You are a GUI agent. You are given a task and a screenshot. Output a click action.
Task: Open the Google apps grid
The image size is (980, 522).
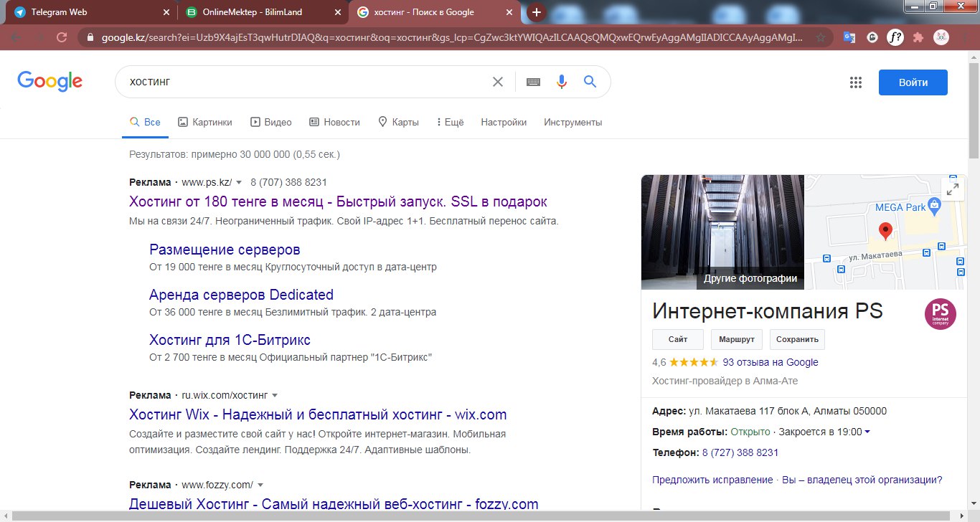point(855,82)
